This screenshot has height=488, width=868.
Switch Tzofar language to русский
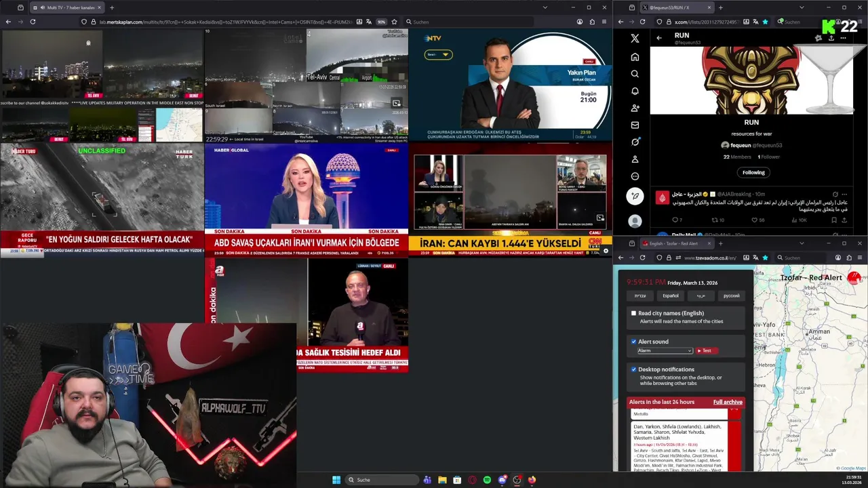[732, 296]
